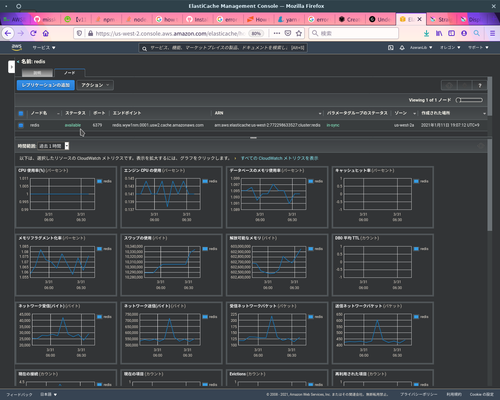The width and height of the screenshot is (500, 400).
Task: Open the アクション dropdown button
Action: point(95,85)
